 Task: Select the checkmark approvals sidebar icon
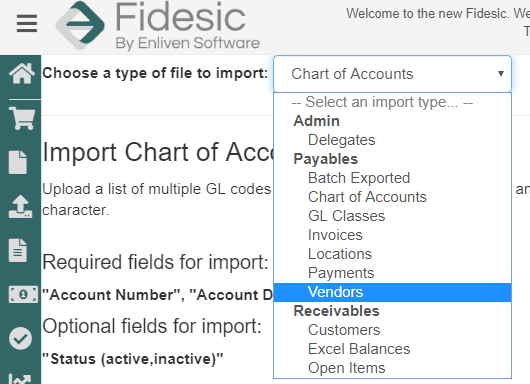[x=21, y=338]
